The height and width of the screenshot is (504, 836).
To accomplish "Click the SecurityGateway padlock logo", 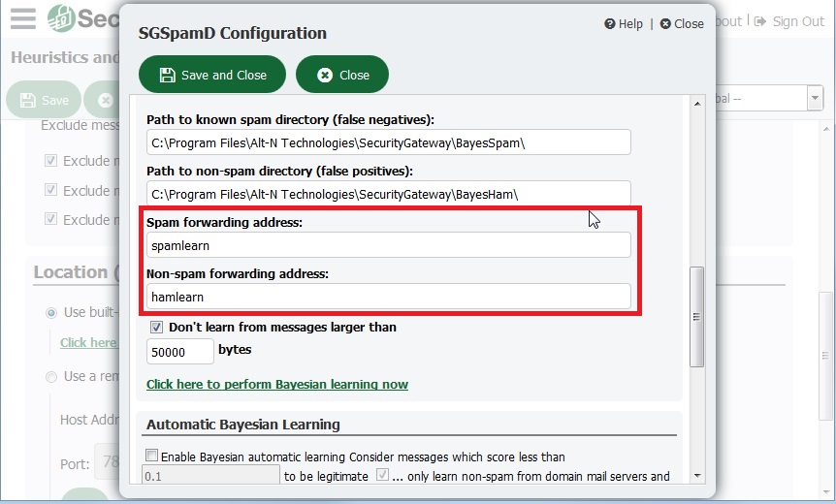I will click(x=61, y=18).
